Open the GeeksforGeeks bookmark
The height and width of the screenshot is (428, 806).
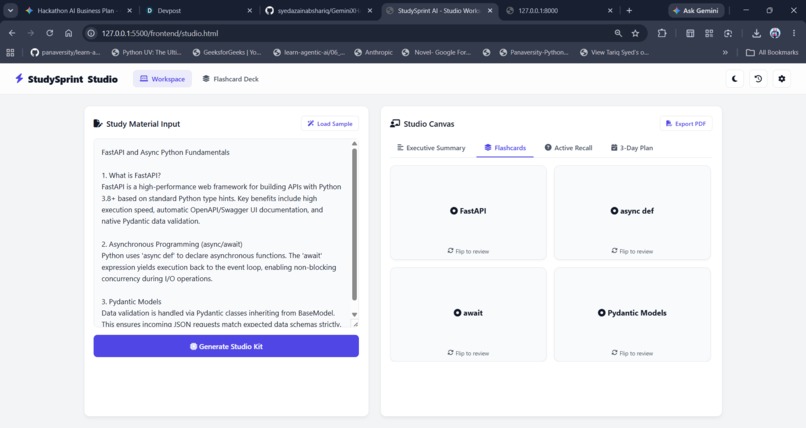tap(227, 52)
